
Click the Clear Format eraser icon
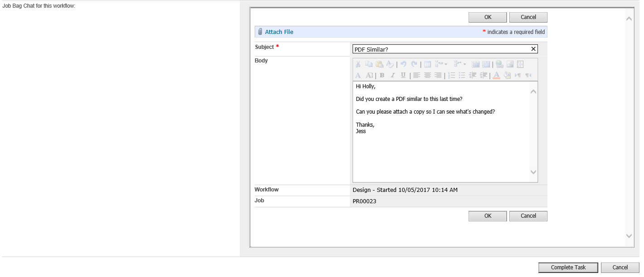390,64
